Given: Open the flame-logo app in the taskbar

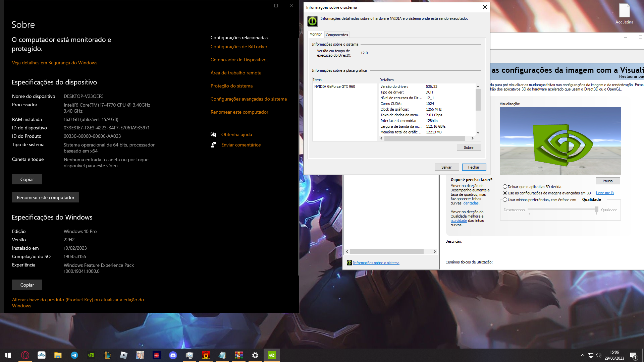Looking at the screenshot, I should point(206,355).
